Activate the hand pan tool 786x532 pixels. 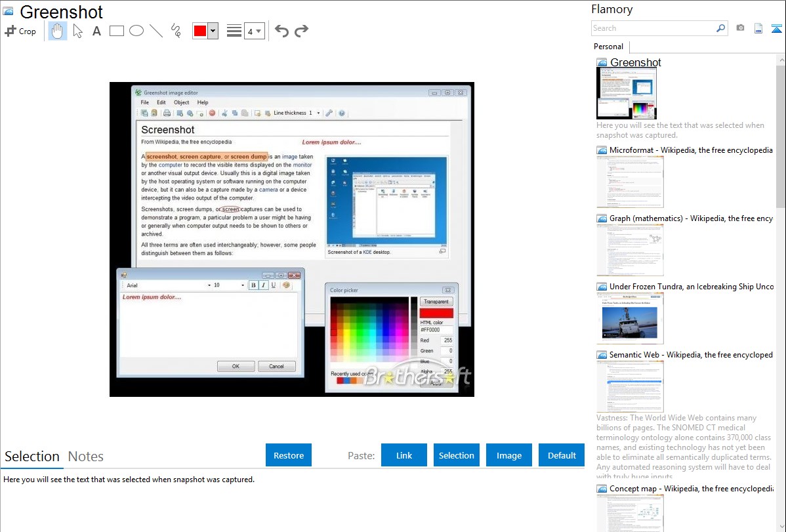point(58,31)
